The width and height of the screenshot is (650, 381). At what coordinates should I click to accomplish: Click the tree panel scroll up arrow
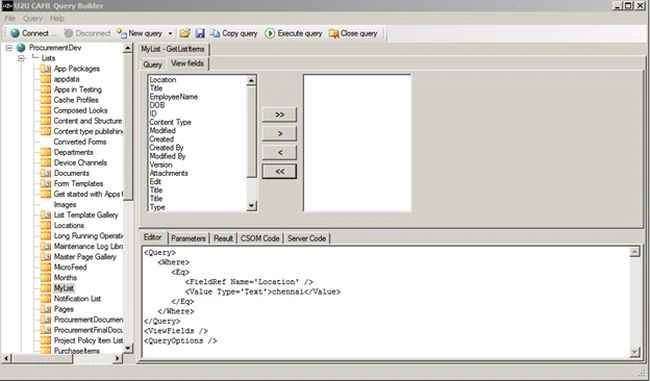[x=128, y=48]
